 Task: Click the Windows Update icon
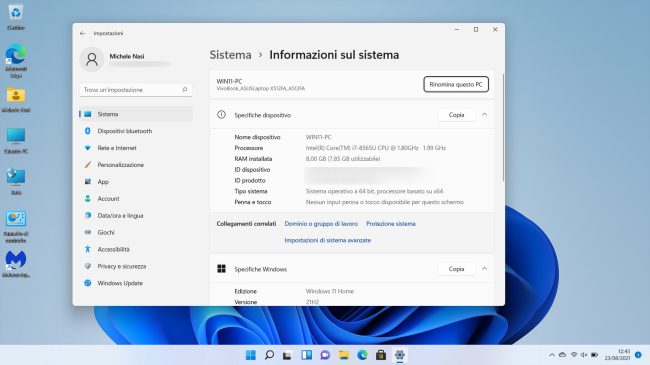pos(87,283)
